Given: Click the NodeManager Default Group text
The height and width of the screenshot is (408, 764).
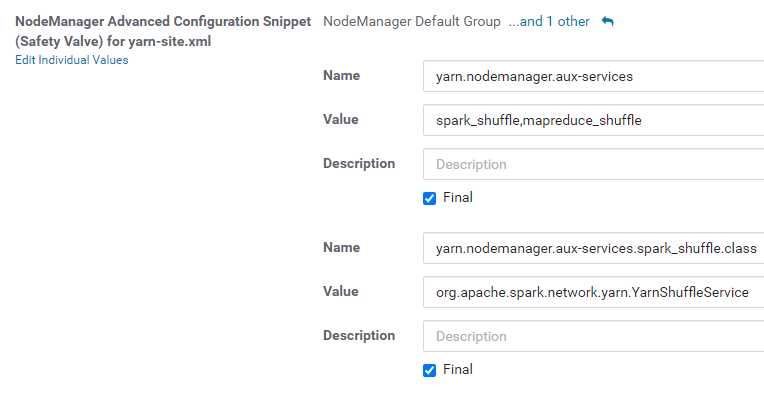Looking at the screenshot, I should (x=412, y=21).
